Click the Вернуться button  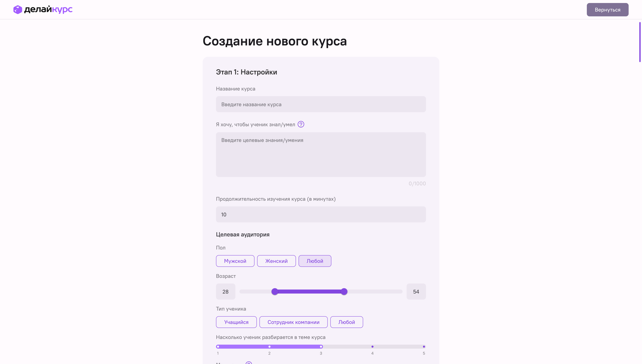click(607, 10)
